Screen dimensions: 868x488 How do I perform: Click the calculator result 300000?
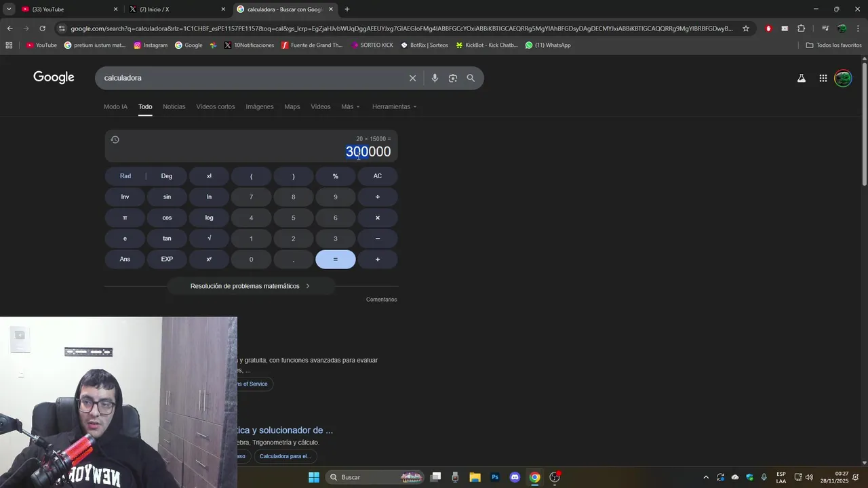368,152
